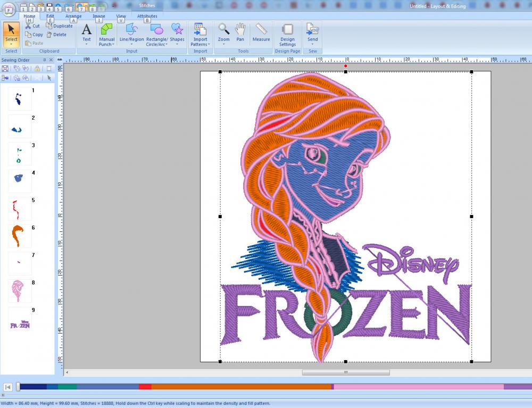The image size is (532, 408).
Task: Click the zoom-to-frame icon in Sewing Order toolbar
Action: point(5,69)
